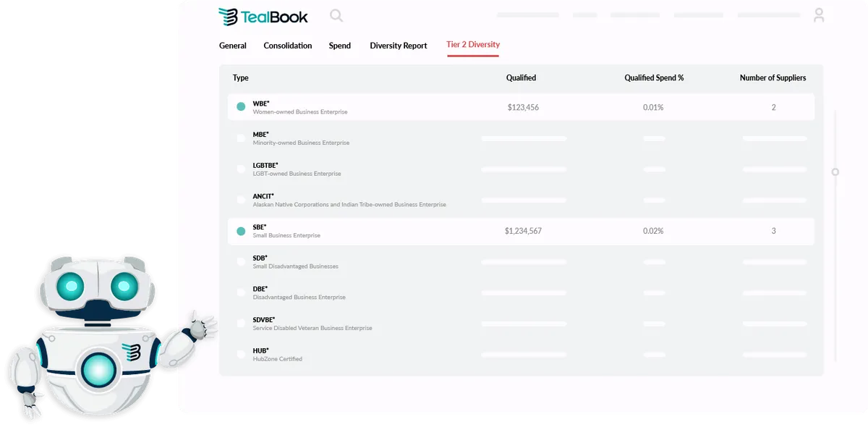Select the HUB row radio button
Screen dimensions: 868x430
point(241,354)
